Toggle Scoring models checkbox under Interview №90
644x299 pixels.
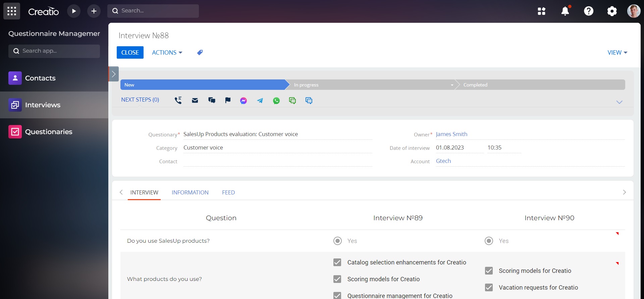click(489, 271)
